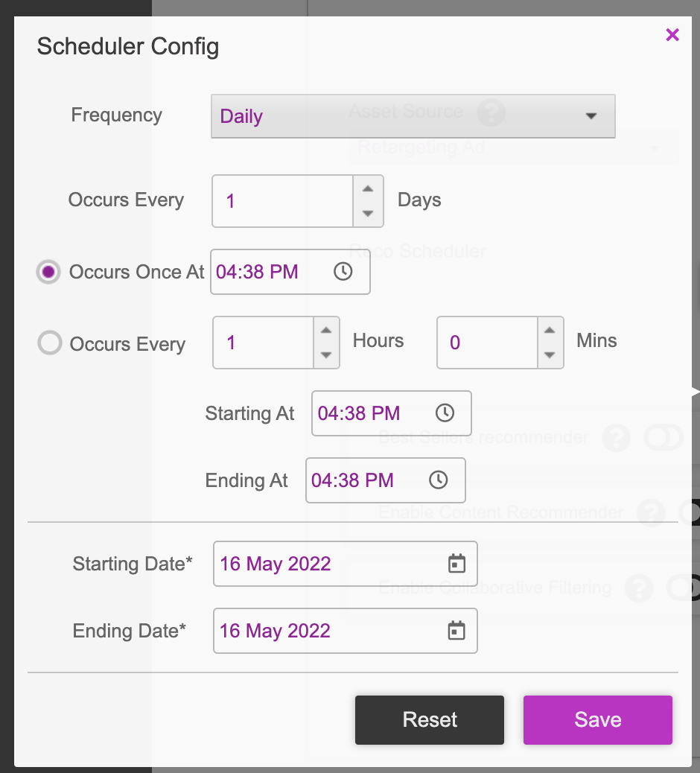The width and height of the screenshot is (700, 773).
Task: Close the Scheduler Config dialog
Action: click(672, 35)
